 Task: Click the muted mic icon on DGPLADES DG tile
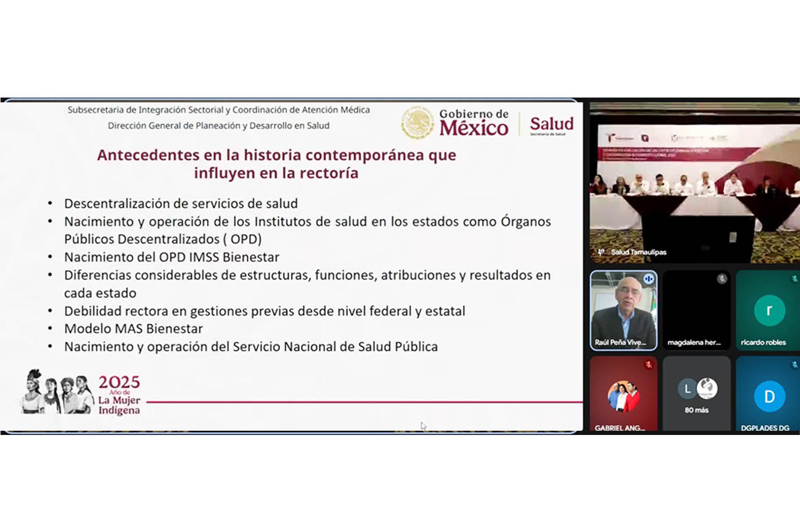[794, 365]
